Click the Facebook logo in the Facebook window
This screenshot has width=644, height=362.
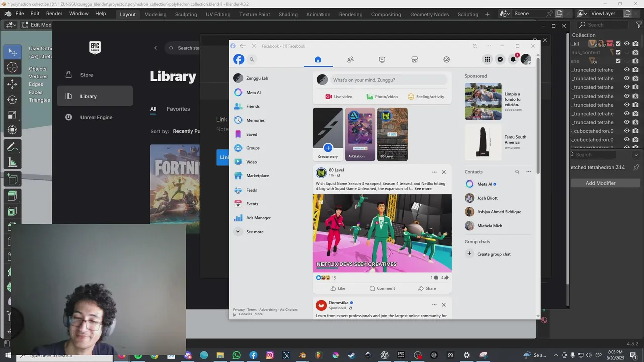click(x=238, y=59)
